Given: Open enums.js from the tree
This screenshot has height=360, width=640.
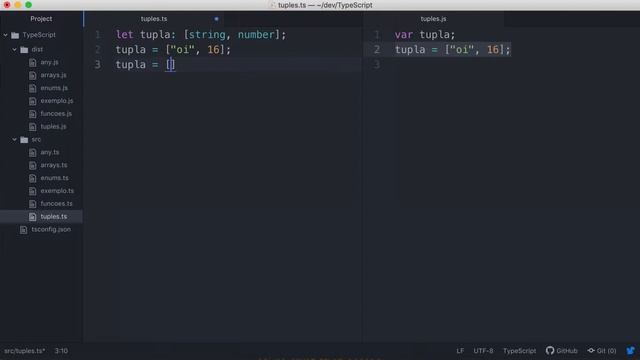Looking at the screenshot, I should click(54, 88).
